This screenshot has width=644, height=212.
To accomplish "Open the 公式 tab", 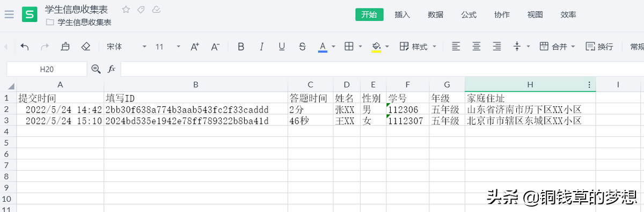I will click(x=469, y=14).
